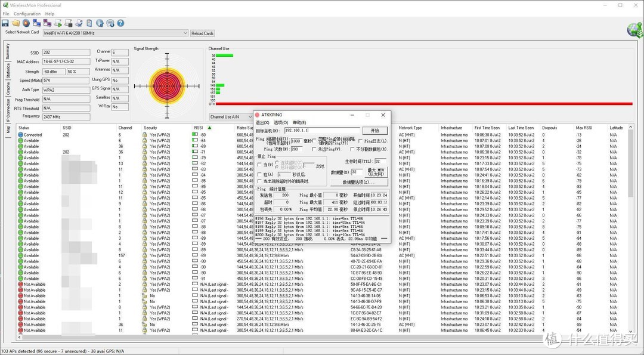Click the 开始 (Start) ping button
Image resolution: width=644 pixels, height=355 pixels.
click(x=374, y=131)
